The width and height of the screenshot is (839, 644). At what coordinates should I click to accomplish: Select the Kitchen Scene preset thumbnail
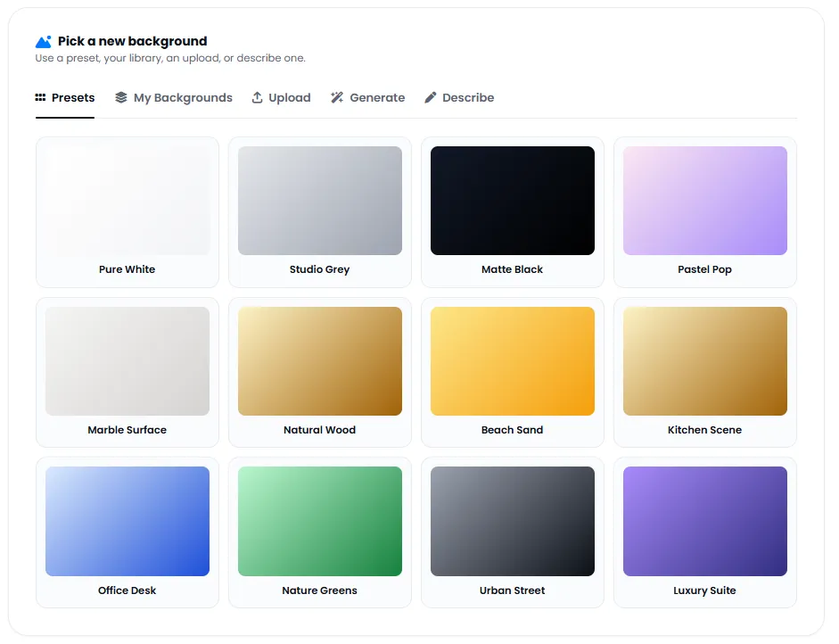coord(705,361)
